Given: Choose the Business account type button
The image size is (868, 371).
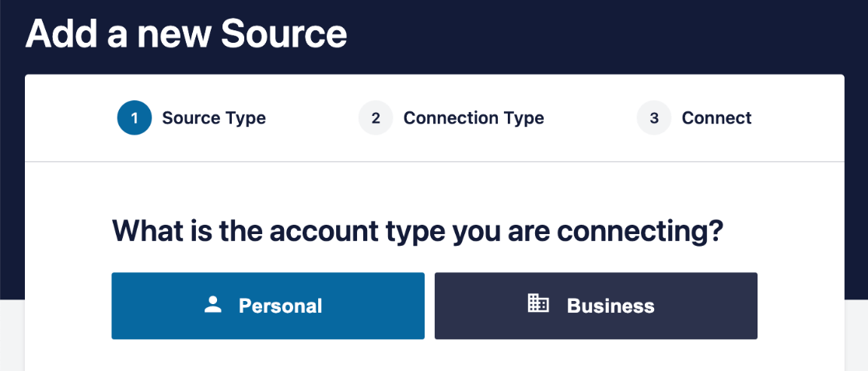Looking at the screenshot, I should [596, 306].
